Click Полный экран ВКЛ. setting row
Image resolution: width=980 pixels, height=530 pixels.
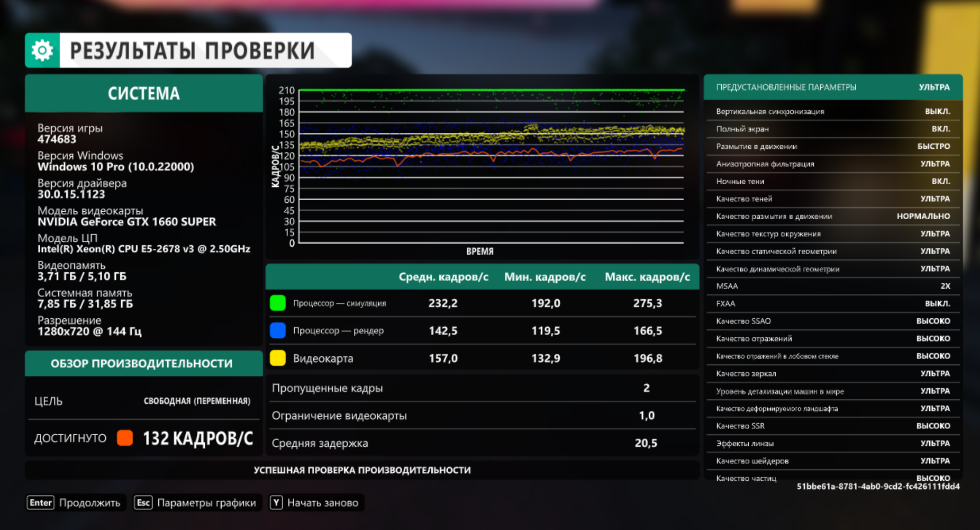(x=833, y=129)
